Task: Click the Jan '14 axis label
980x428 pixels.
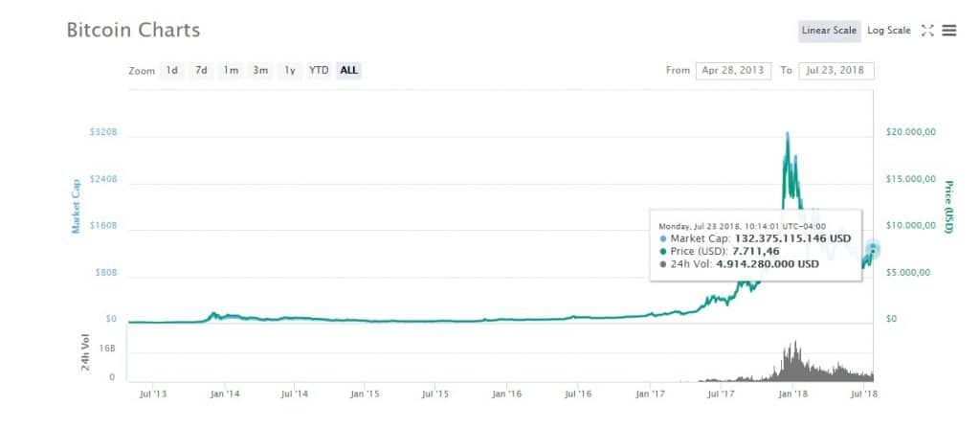Action: coord(225,394)
